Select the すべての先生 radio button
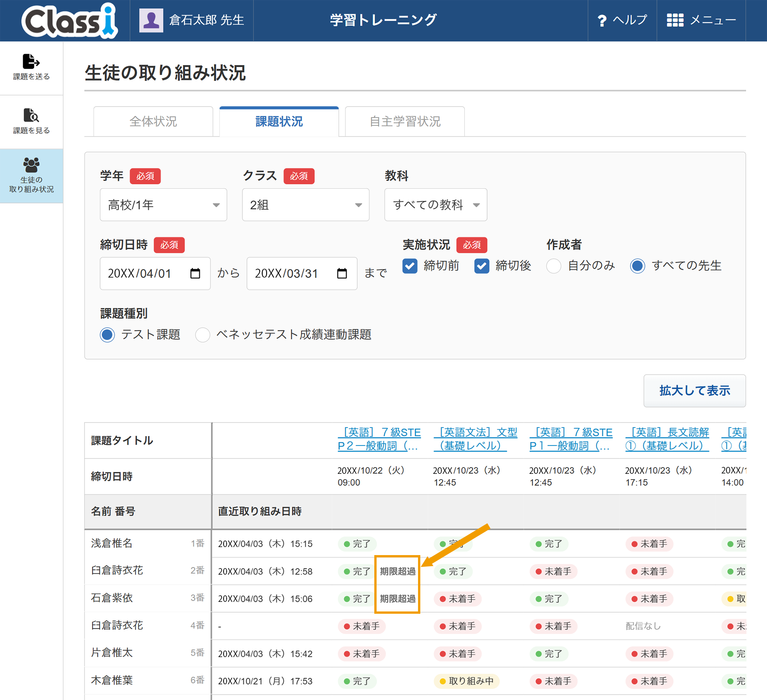This screenshot has height=700, width=767. click(x=638, y=266)
